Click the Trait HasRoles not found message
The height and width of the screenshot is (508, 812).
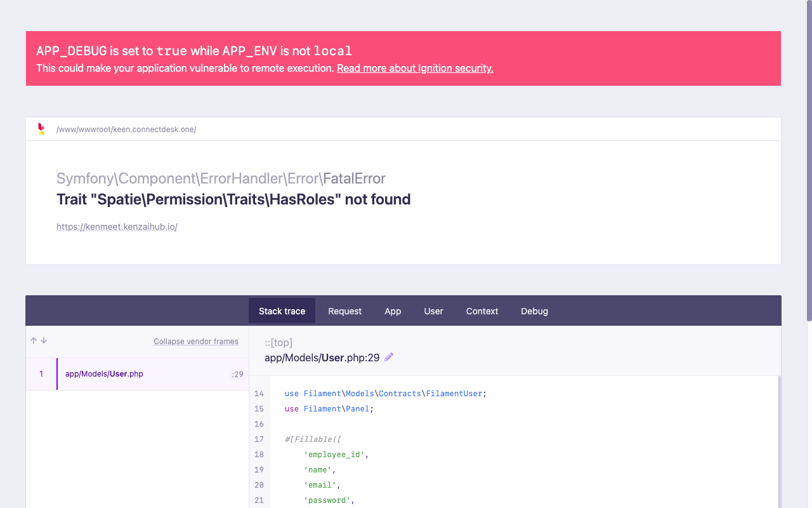point(233,199)
